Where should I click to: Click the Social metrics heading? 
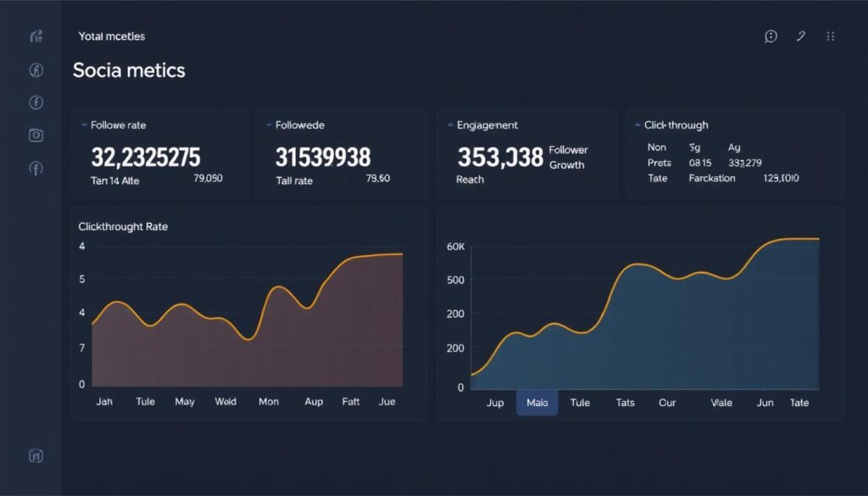coord(129,70)
